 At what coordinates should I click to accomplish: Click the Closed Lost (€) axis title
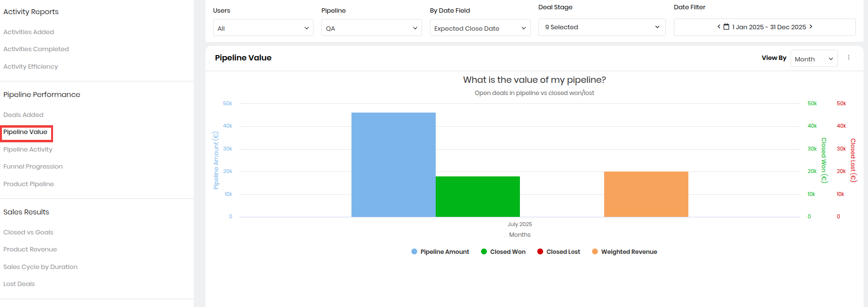point(853,160)
